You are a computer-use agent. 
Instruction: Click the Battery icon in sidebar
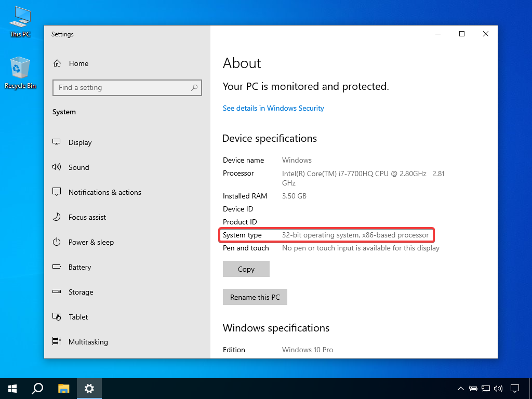point(57,267)
